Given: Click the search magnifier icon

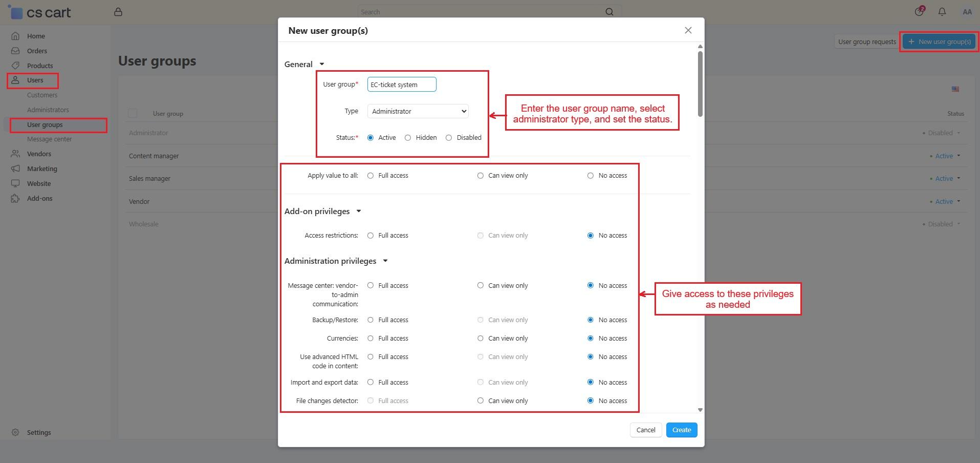Looking at the screenshot, I should (x=609, y=12).
